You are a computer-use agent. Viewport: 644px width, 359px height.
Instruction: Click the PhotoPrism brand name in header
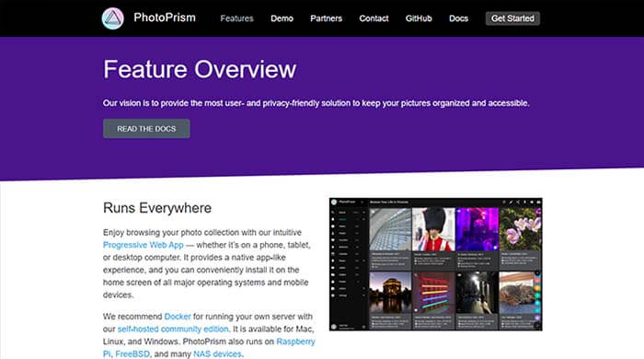pyautogui.click(x=165, y=17)
